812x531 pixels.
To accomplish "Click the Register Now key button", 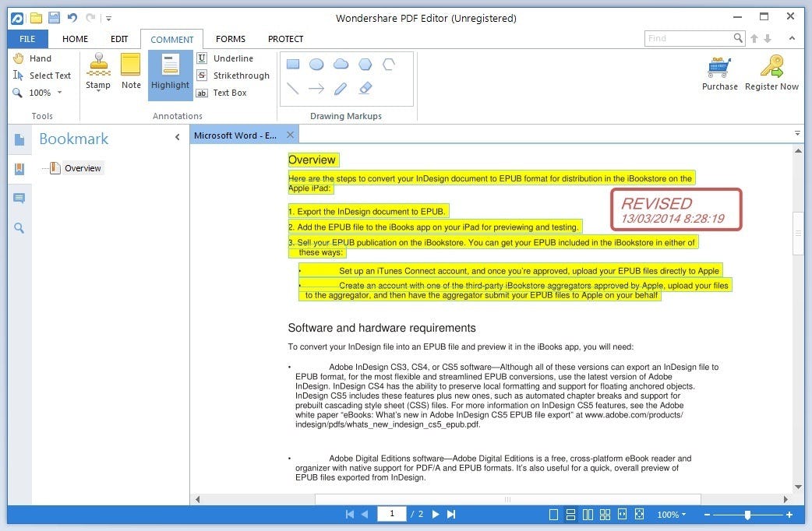I will pyautogui.click(x=771, y=73).
